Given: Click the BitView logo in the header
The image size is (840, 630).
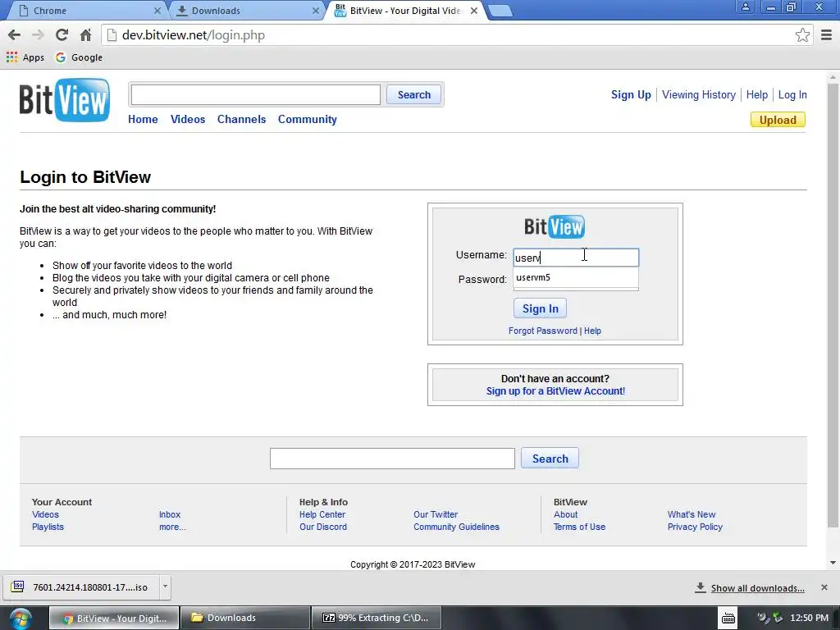Looking at the screenshot, I should pyautogui.click(x=65, y=100).
